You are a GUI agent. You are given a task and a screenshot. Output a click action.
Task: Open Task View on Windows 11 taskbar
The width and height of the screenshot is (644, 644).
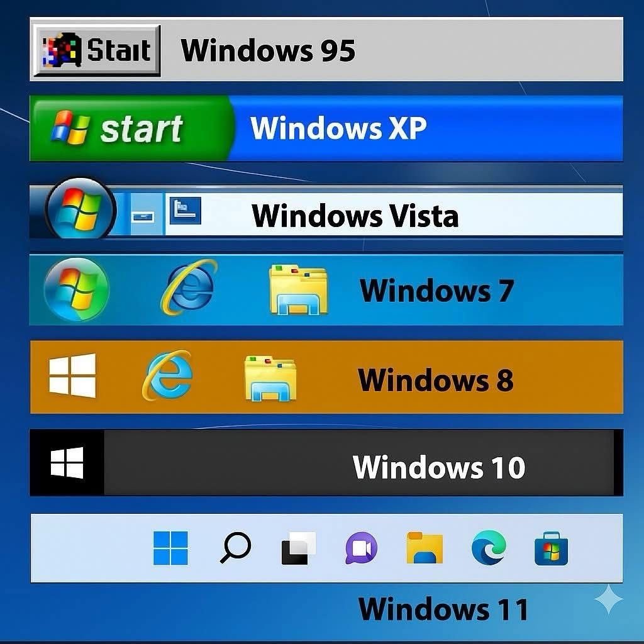point(298,548)
